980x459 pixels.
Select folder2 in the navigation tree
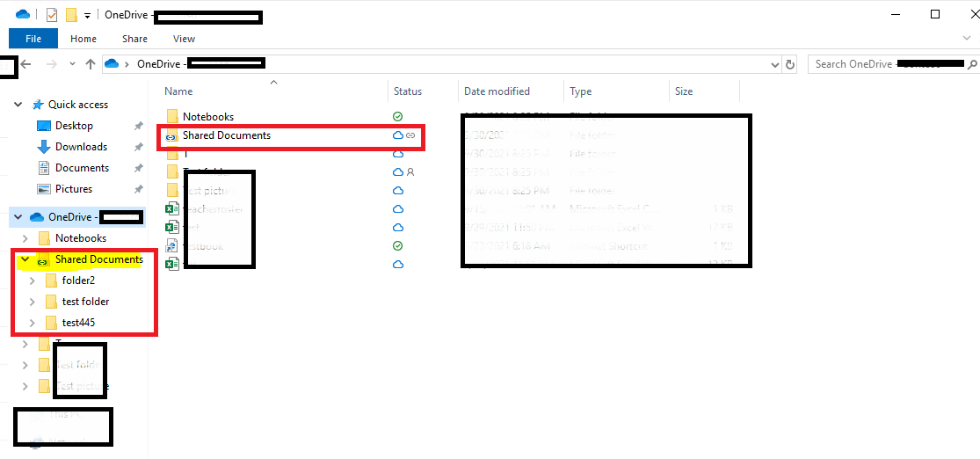[x=79, y=280]
